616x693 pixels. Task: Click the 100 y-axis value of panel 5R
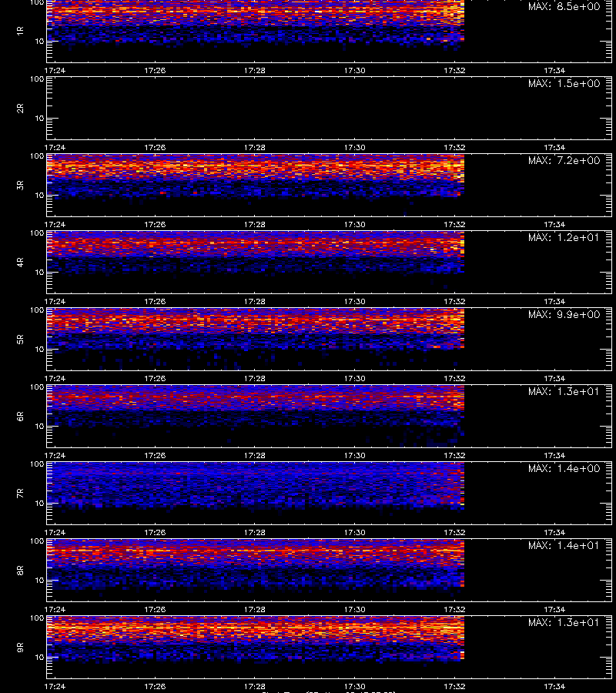37,310
